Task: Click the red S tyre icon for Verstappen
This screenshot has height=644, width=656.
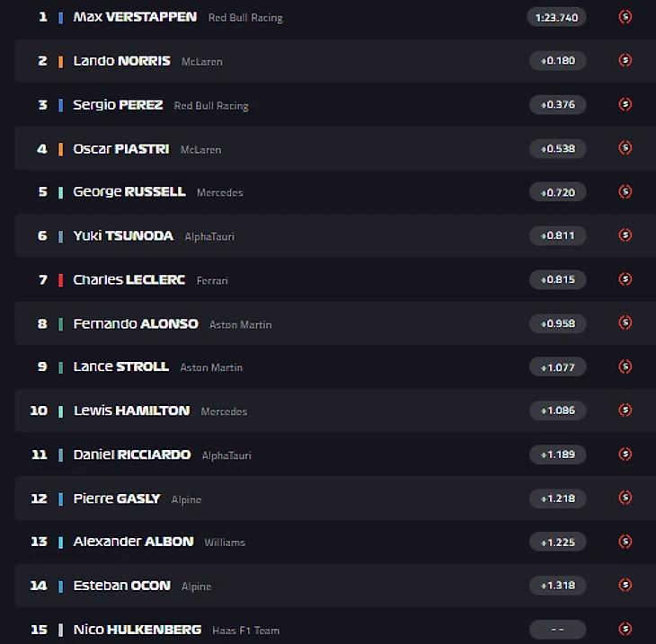Action: tap(625, 17)
